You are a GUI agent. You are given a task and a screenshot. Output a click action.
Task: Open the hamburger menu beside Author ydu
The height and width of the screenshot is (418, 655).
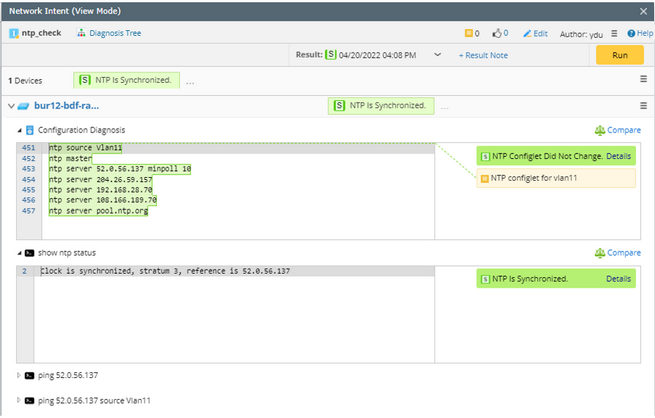pos(614,33)
